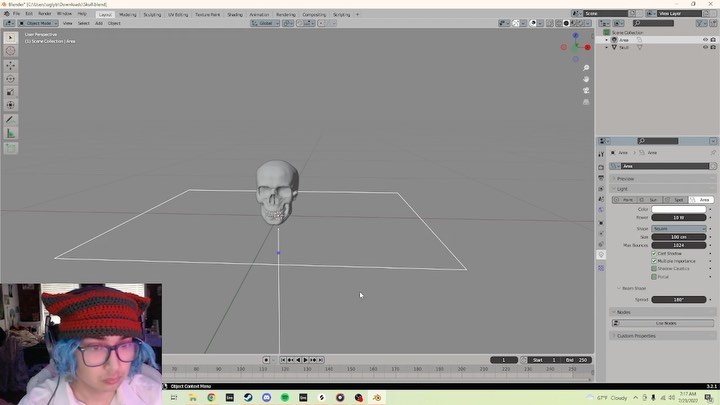Open the Render menu
Screen dimensions: 720x405
[45, 14]
